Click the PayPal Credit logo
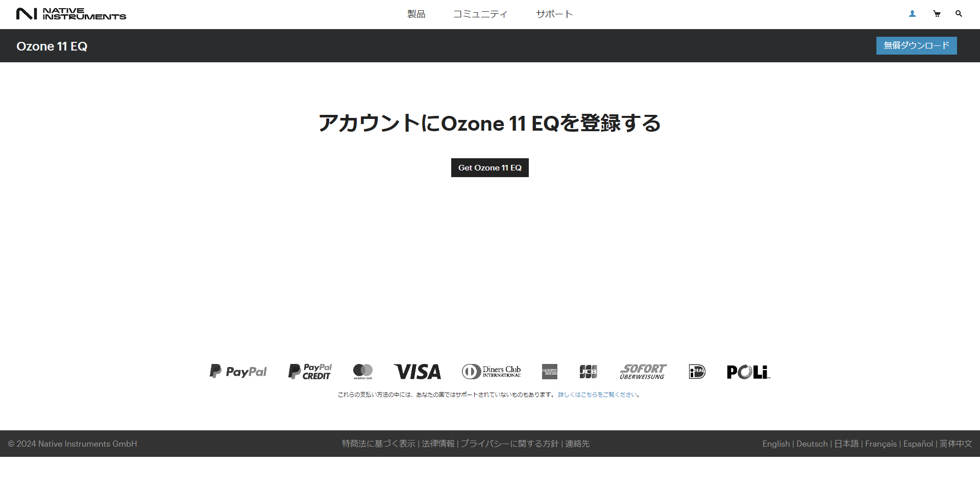The height and width of the screenshot is (488, 980). [309, 372]
